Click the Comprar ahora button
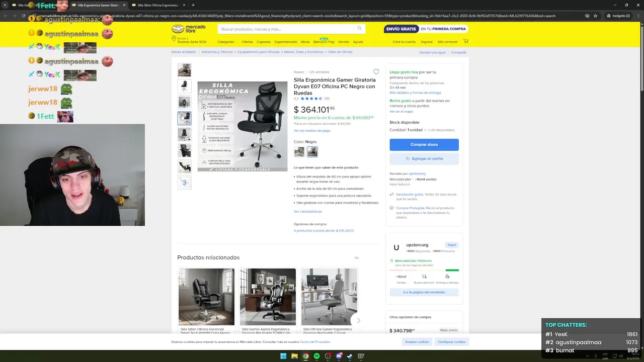The height and width of the screenshot is (362, 644). 424,145
